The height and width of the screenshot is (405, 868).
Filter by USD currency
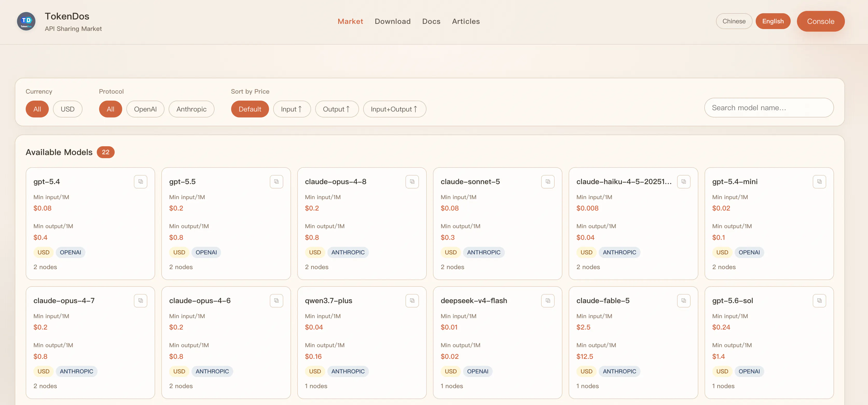tap(67, 109)
